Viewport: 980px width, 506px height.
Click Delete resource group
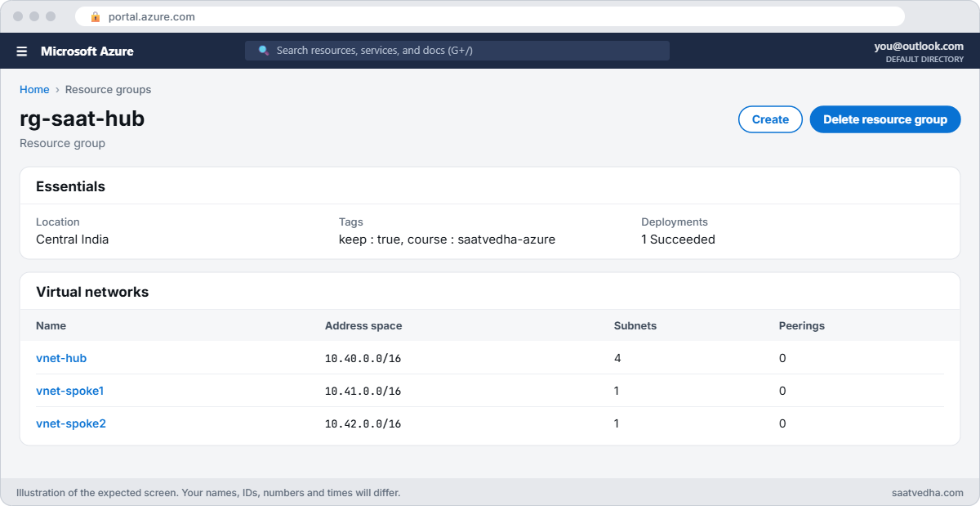coord(885,119)
